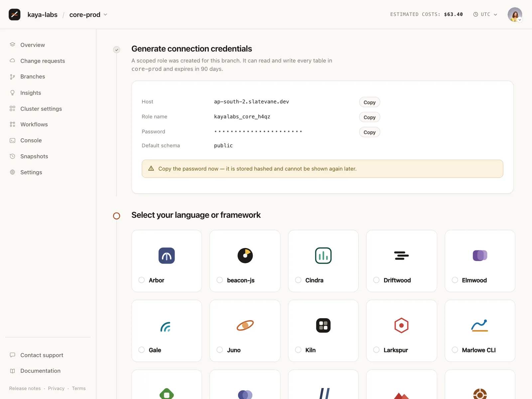
Task: Click role name text kayalabs_core_h4qz
Action: [x=242, y=117]
